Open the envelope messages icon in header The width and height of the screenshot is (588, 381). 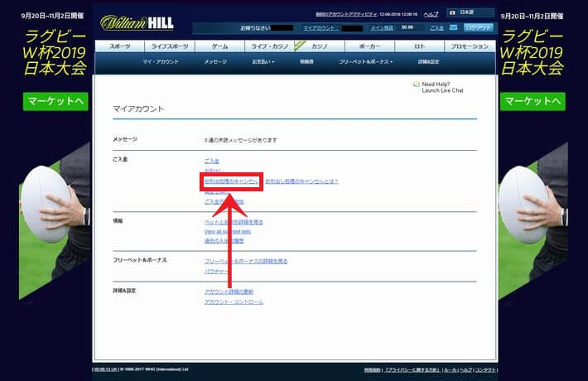(452, 27)
